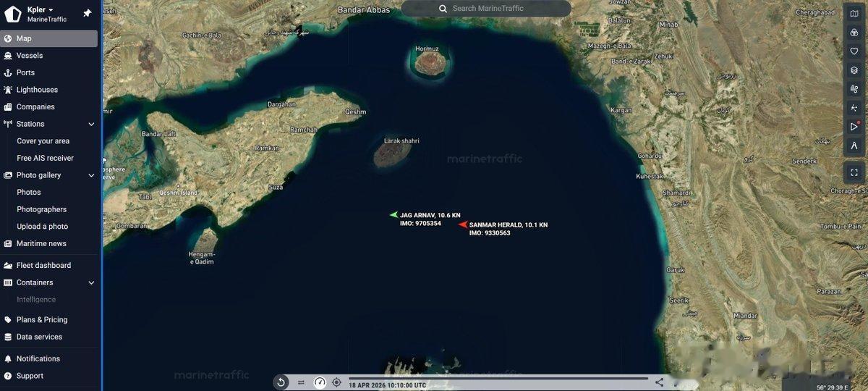Click the Kpler MarineTraffic logo icon
Screen dimensions: 868x391
click(x=13, y=14)
